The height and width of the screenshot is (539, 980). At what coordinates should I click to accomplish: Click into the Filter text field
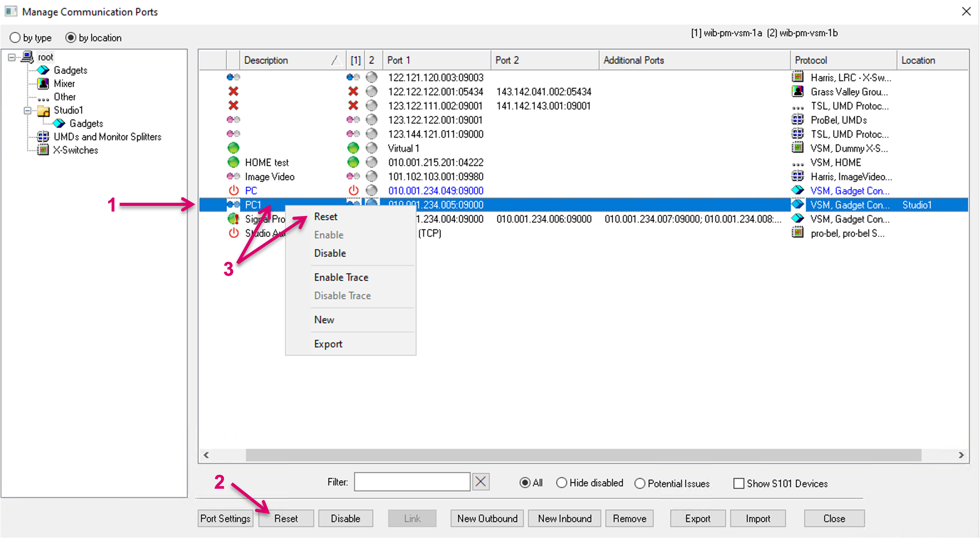[412, 482]
